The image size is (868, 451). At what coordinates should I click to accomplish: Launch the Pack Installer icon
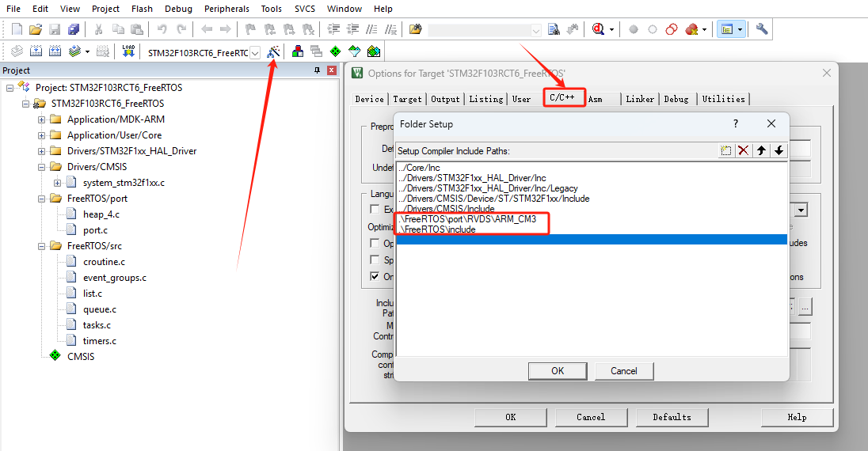(374, 51)
